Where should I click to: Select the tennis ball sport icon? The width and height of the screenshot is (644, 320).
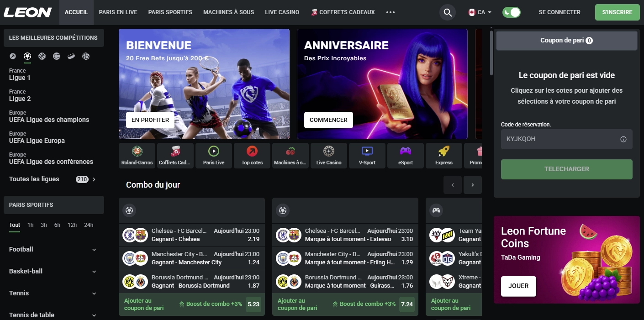[x=57, y=56]
